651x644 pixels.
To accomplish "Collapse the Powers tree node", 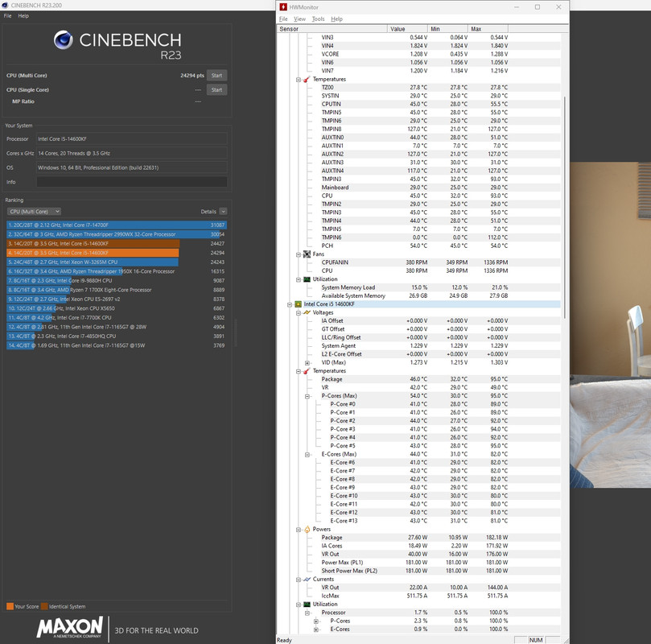I will point(299,530).
